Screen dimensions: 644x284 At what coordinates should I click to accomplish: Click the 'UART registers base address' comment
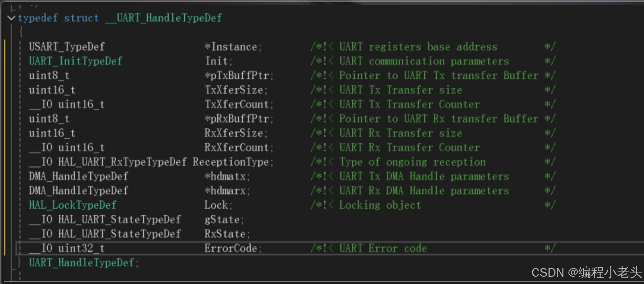pyautogui.click(x=418, y=47)
